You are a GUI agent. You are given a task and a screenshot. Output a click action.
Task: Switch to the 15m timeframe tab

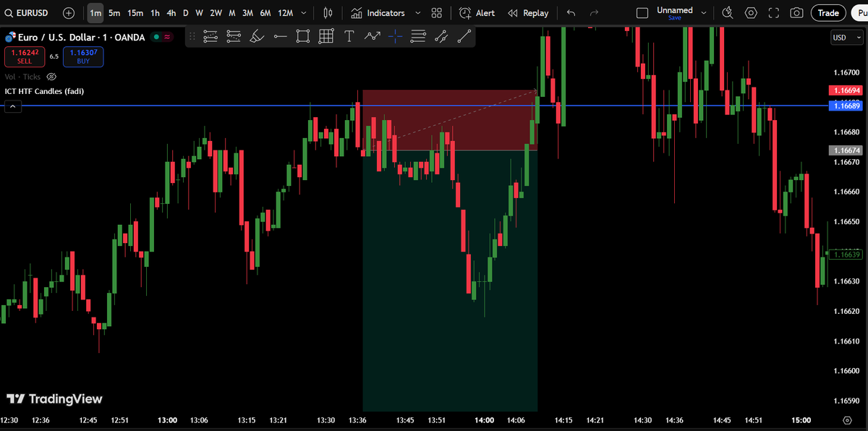tap(135, 12)
